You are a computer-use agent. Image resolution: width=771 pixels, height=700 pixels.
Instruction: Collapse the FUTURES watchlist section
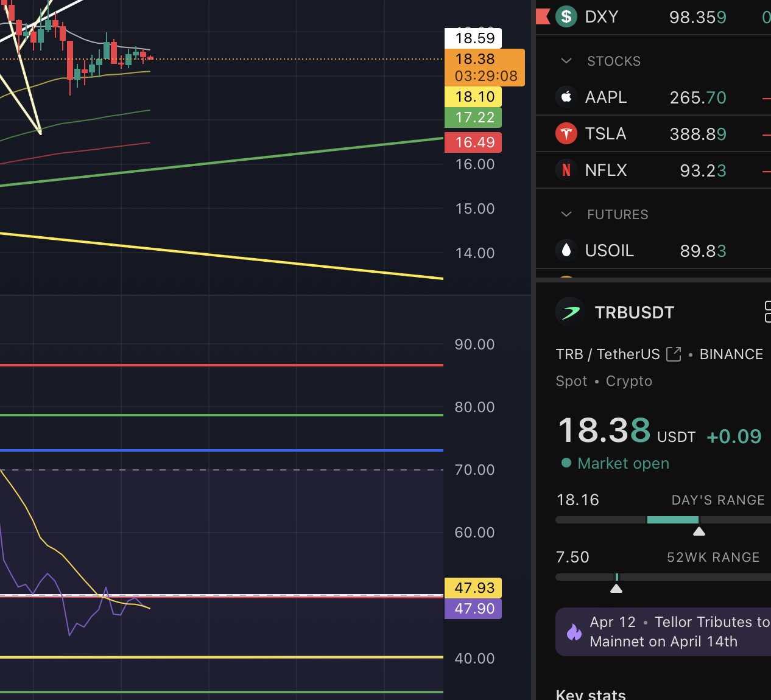coord(566,214)
